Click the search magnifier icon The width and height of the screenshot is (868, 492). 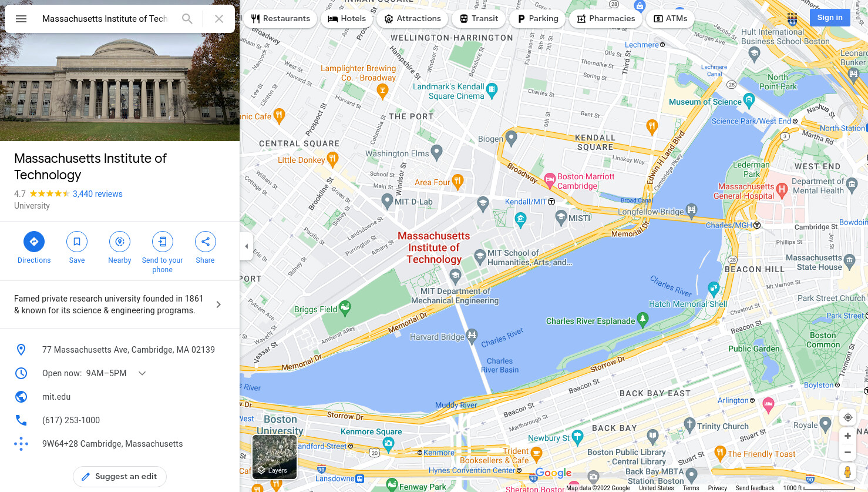(187, 19)
